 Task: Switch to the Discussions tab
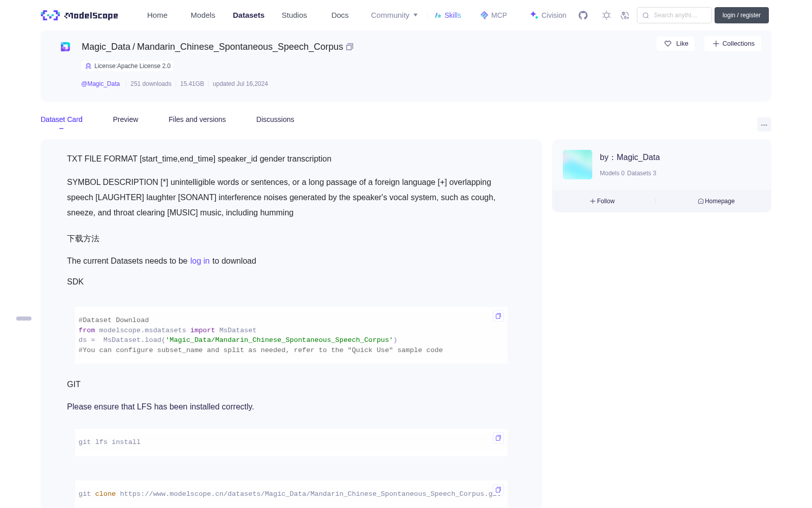(x=275, y=119)
